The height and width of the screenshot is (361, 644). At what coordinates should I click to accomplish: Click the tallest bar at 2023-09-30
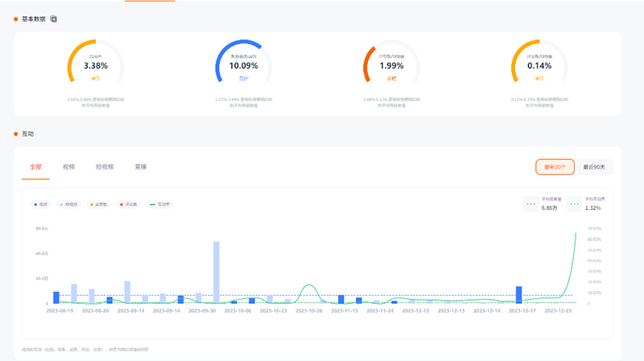pyautogui.click(x=216, y=272)
